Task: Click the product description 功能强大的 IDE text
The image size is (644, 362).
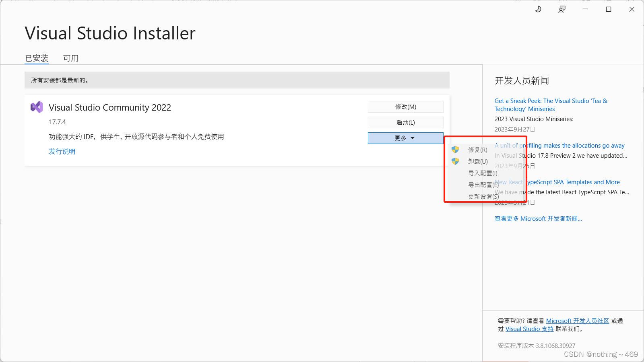Action: 136,137
